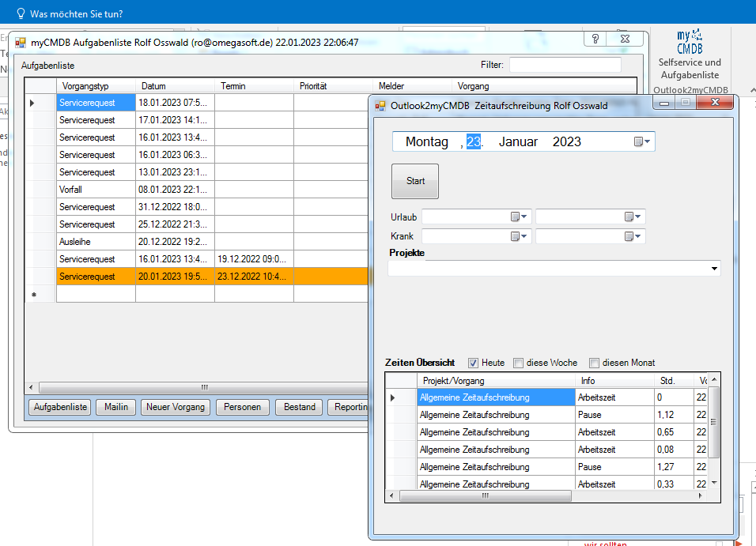Image resolution: width=756 pixels, height=546 pixels.
Task: Click the myCMDB Selfservice und Aufgabenliste icon
Action: pos(689,40)
